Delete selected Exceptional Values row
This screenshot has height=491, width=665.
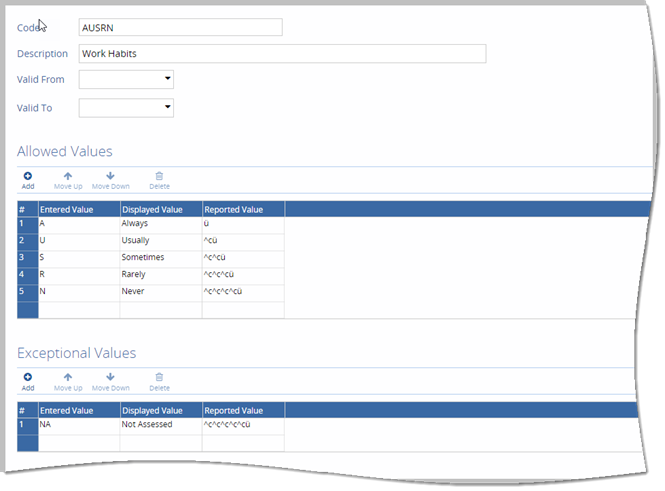click(159, 380)
